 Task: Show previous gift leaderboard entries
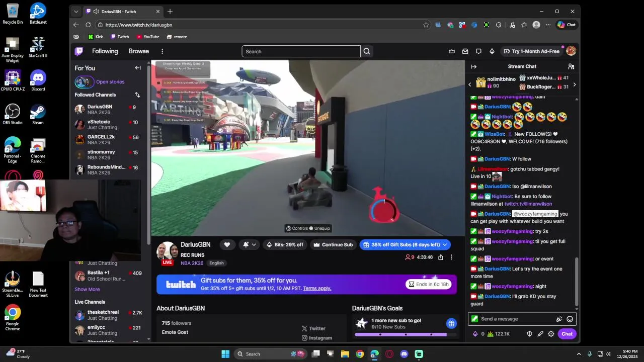[470, 84]
